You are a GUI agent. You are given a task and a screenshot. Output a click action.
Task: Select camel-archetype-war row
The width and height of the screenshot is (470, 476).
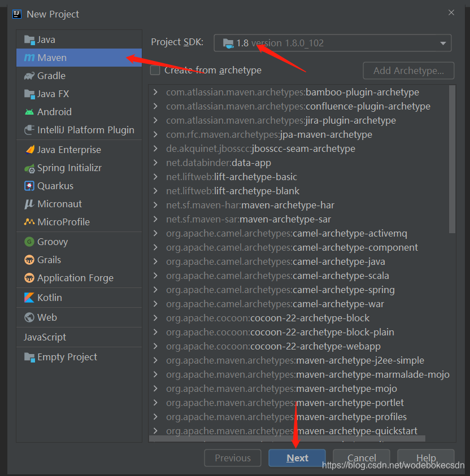[x=299, y=304]
